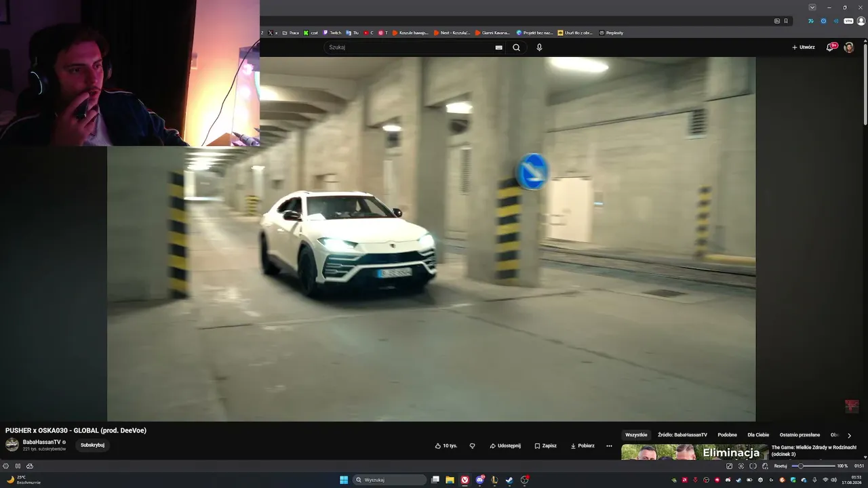868x488 pixels.
Task: Open the BabaHassanTV channel name link
Action: point(41,442)
